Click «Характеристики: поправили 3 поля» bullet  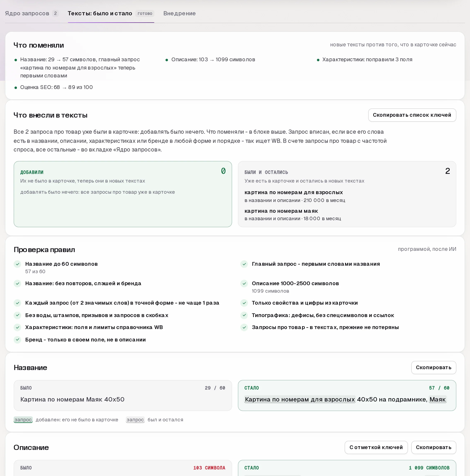pyautogui.click(x=367, y=59)
